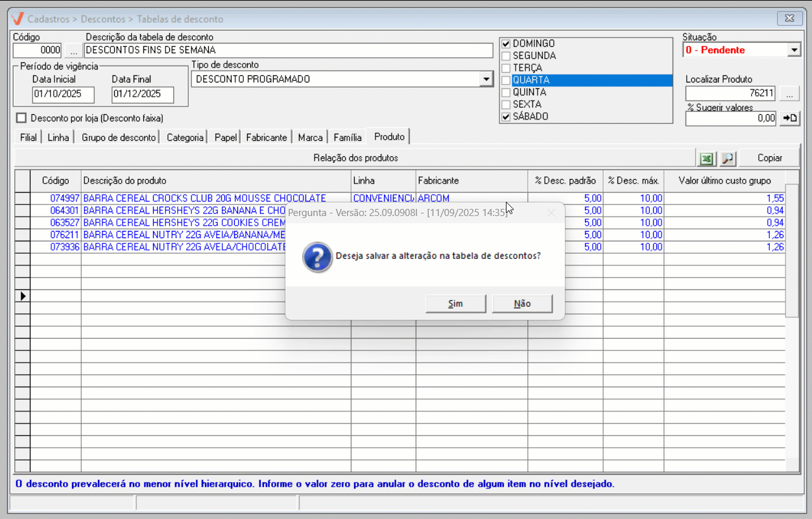Click the grid vertical scrollbar
The image size is (812, 519).
791,259
